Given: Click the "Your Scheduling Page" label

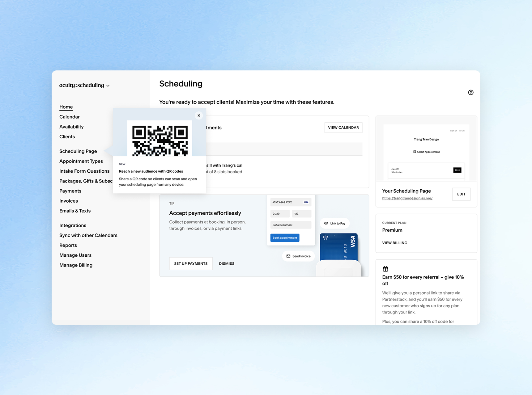Looking at the screenshot, I should (x=406, y=191).
